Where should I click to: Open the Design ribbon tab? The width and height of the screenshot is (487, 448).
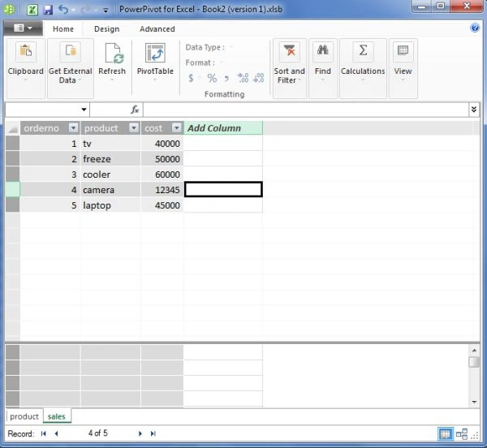point(106,29)
